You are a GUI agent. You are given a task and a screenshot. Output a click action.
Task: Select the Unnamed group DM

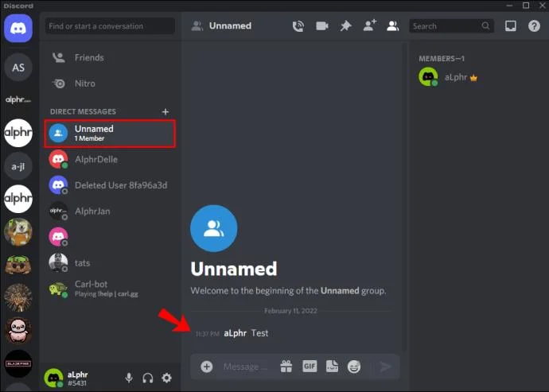click(x=110, y=134)
